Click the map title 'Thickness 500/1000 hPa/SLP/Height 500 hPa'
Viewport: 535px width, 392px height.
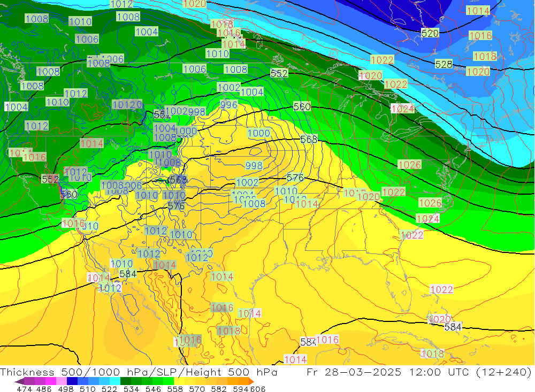pos(139,372)
